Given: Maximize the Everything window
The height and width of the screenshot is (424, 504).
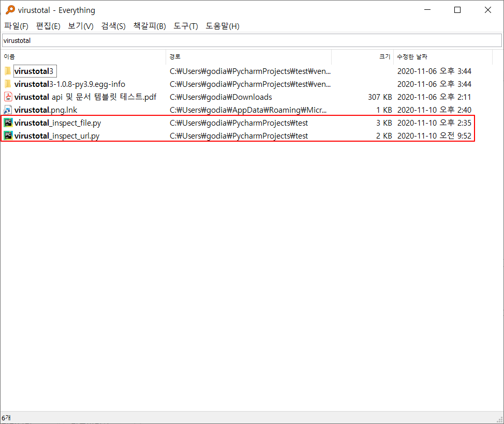Looking at the screenshot, I should tap(457, 10).
